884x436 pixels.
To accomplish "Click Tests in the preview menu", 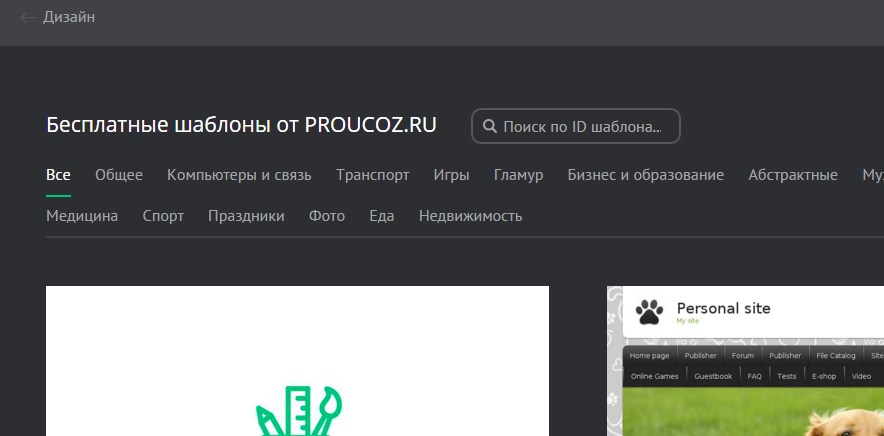I will (x=786, y=376).
